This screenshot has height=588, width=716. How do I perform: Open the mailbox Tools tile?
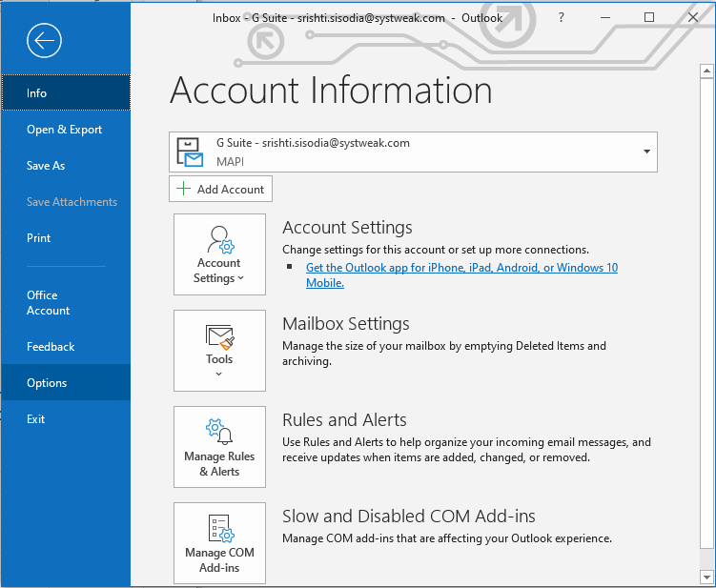click(219, 351)
